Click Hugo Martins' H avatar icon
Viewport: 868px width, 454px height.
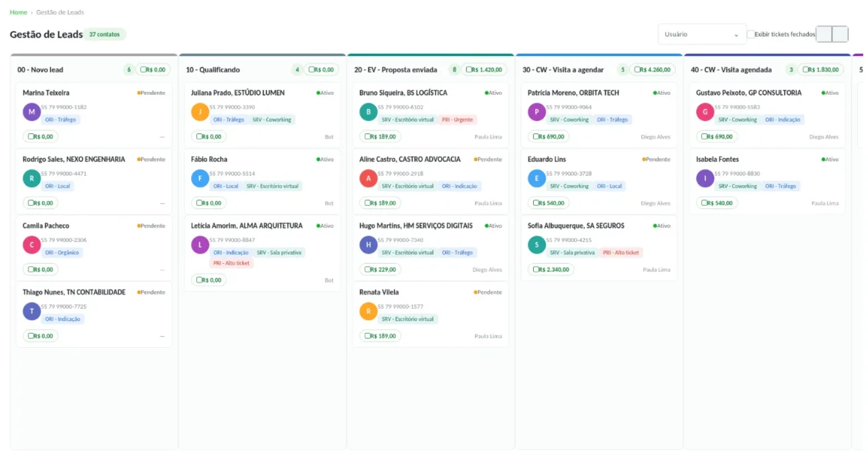pyautogui.click(x=368, y=245)
